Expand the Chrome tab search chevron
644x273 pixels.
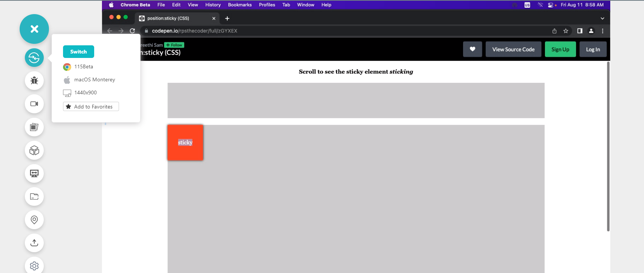[602, 18]
